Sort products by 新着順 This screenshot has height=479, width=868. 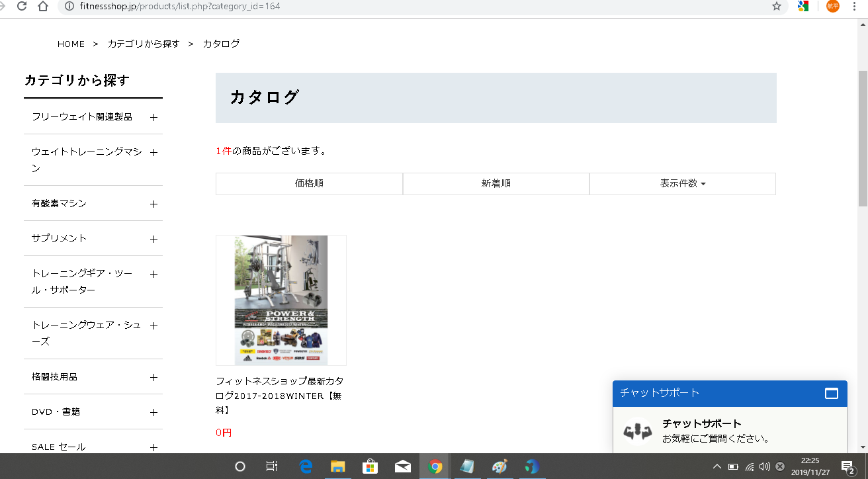496,184
